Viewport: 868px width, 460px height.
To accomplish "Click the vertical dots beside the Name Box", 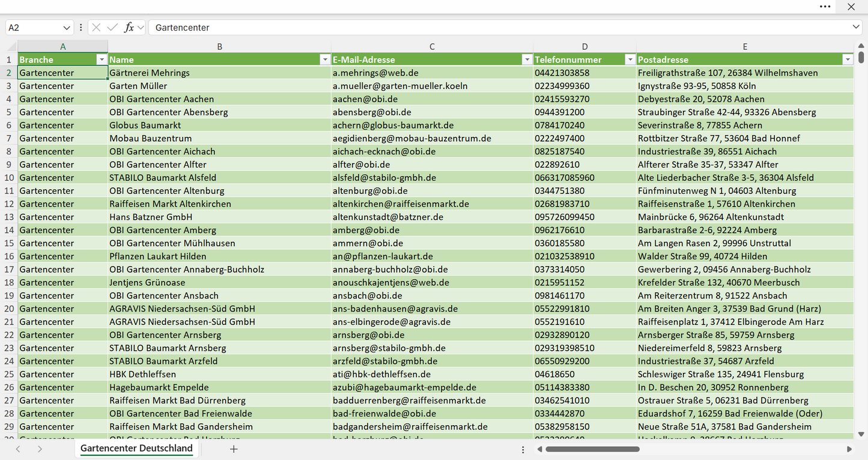I will (x=80, y=28).
